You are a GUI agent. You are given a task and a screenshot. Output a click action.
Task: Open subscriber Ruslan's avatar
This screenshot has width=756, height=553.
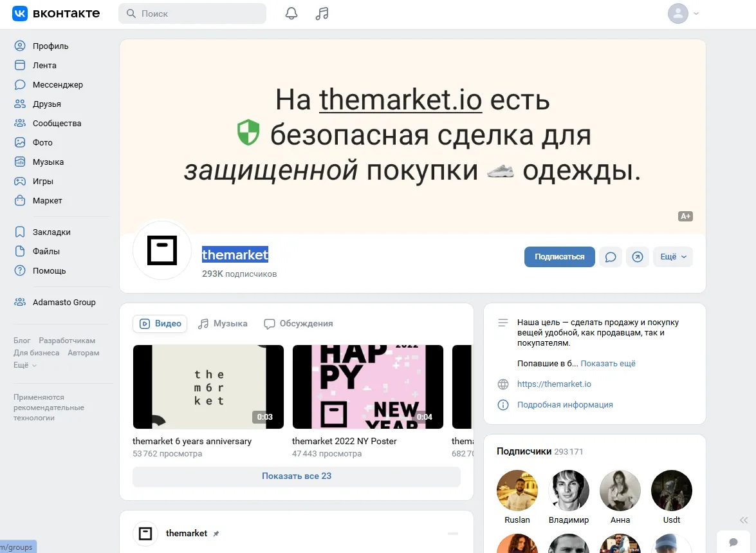[x=517, y=491]
